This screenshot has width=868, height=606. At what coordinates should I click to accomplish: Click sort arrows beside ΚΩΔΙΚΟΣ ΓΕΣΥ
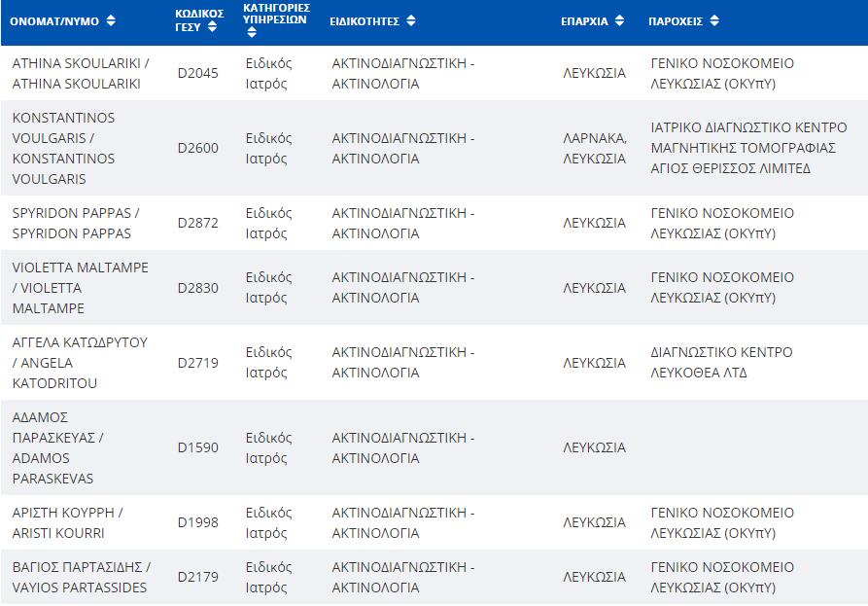coord(212,27)
